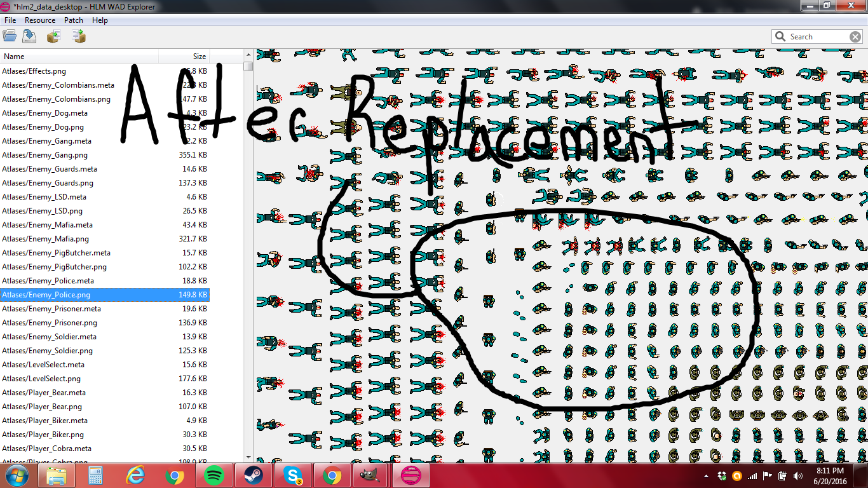Select Atlases/Enemy_Colombians.png row
868x488 pixels.
coord(104,99)
